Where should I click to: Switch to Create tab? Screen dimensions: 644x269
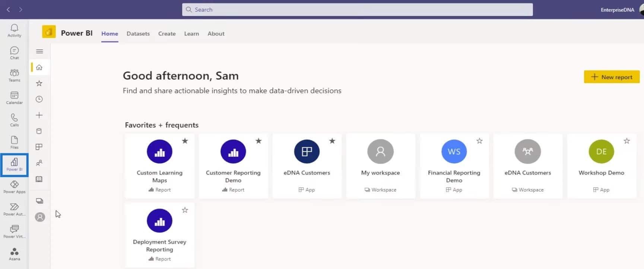coord(167,34)
